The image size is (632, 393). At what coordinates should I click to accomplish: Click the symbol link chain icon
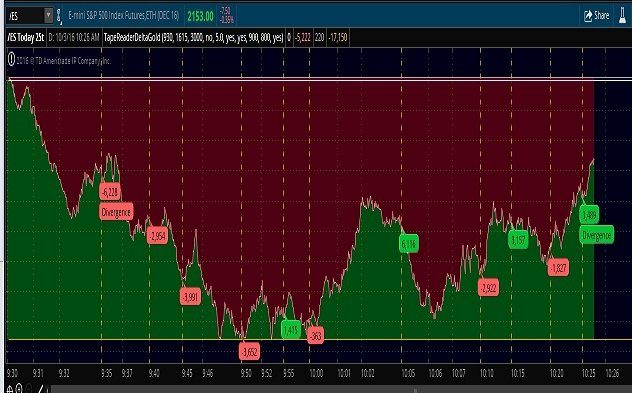point(59,16)
